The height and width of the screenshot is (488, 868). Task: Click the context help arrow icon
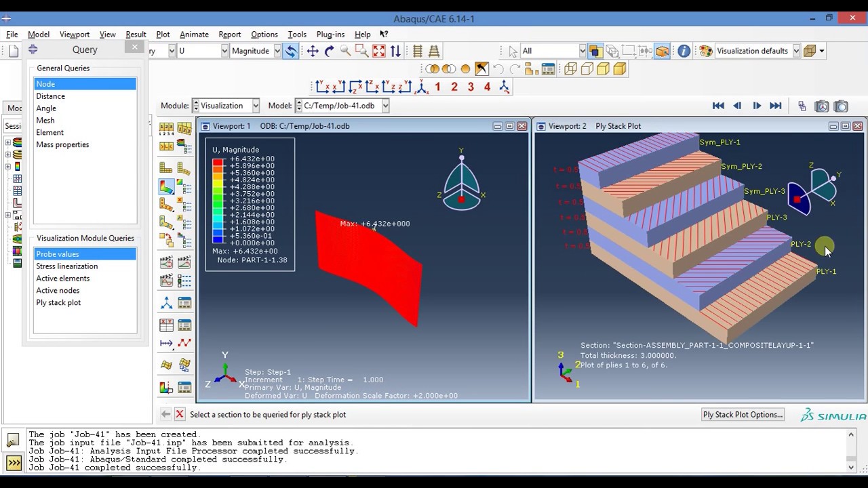[x=384, y=34]
